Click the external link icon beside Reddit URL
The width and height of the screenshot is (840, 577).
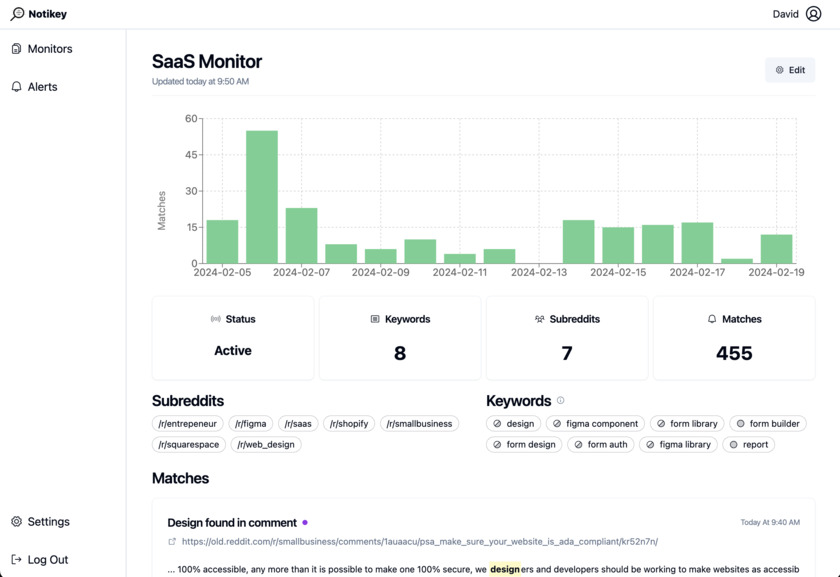click(172, 542)
